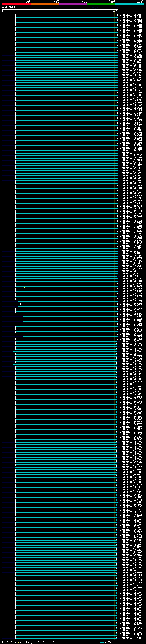Select hit UniRef100_Q03033
Viewport: 146px width, 644px height.
coord(131,95)
